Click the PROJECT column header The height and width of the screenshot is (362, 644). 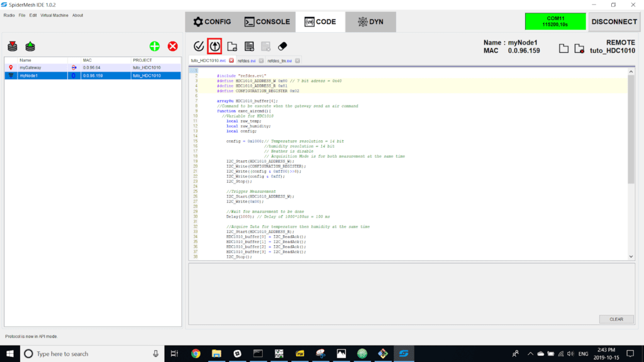pos(142,60)
